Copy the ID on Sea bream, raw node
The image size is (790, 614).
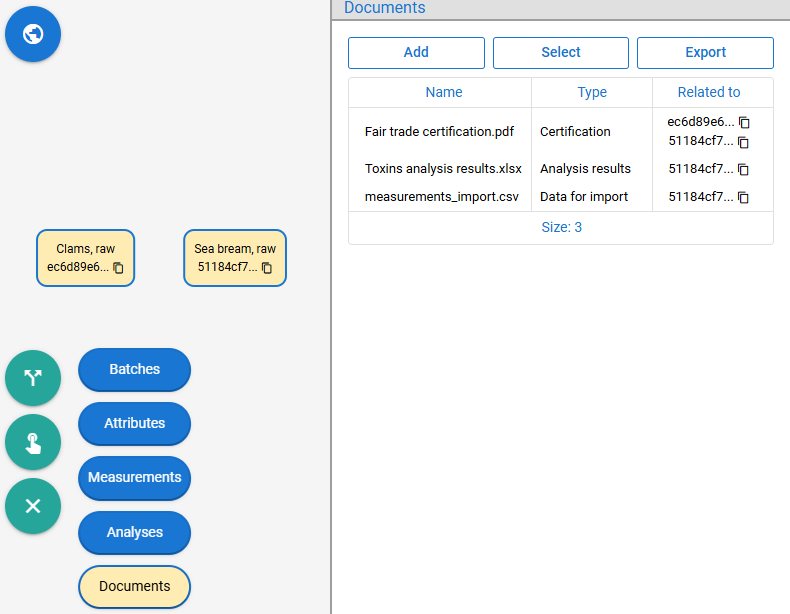[267, 267]
